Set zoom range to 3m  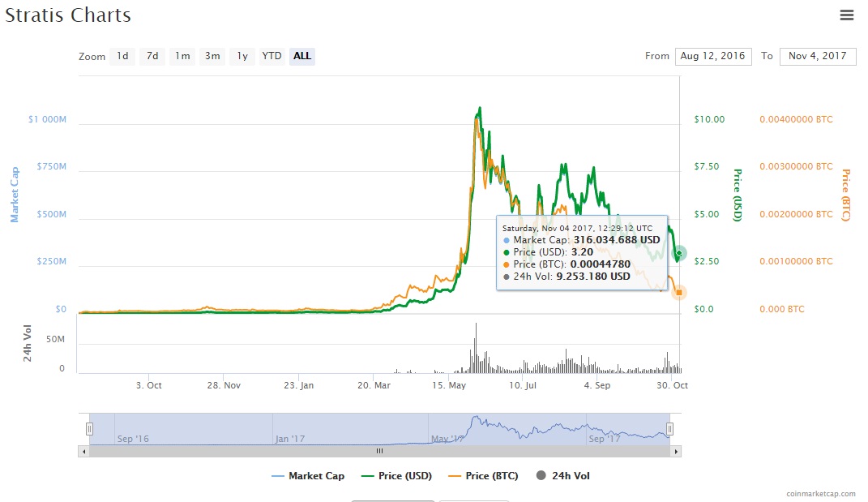[212, 56]
